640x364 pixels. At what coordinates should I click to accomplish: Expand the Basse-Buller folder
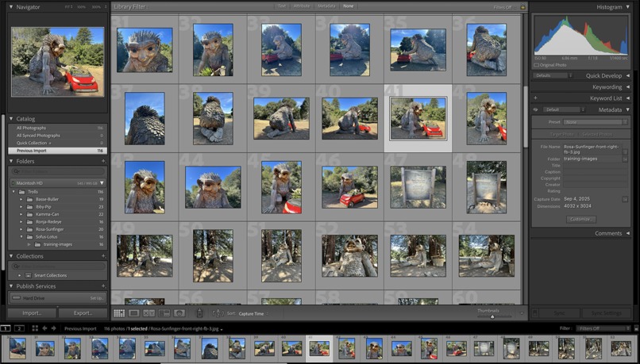[x=21, y=199]
